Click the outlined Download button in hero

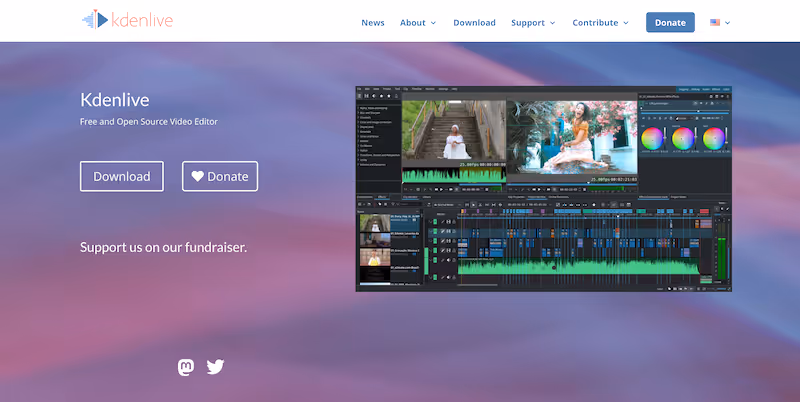tap(122, 177)
